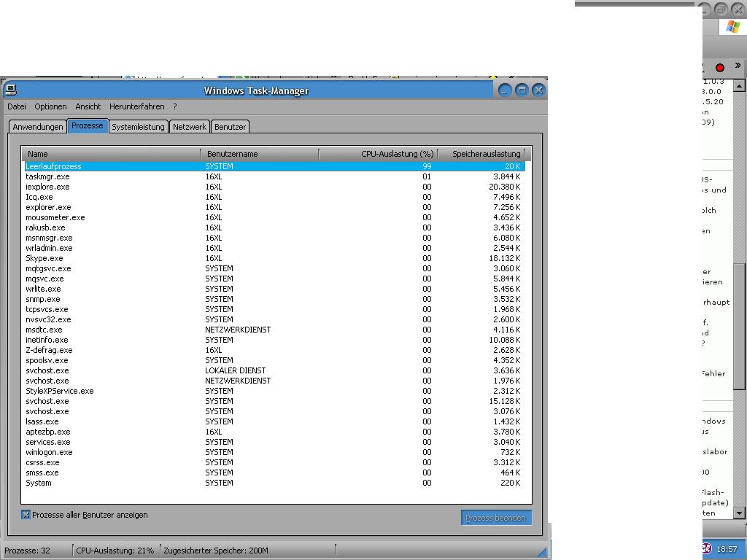The image size is (747, 560).
Task: Toggle 'Prozesse aller Benutzer anzeigen' checkbox
Action: [x=26, y=515]
